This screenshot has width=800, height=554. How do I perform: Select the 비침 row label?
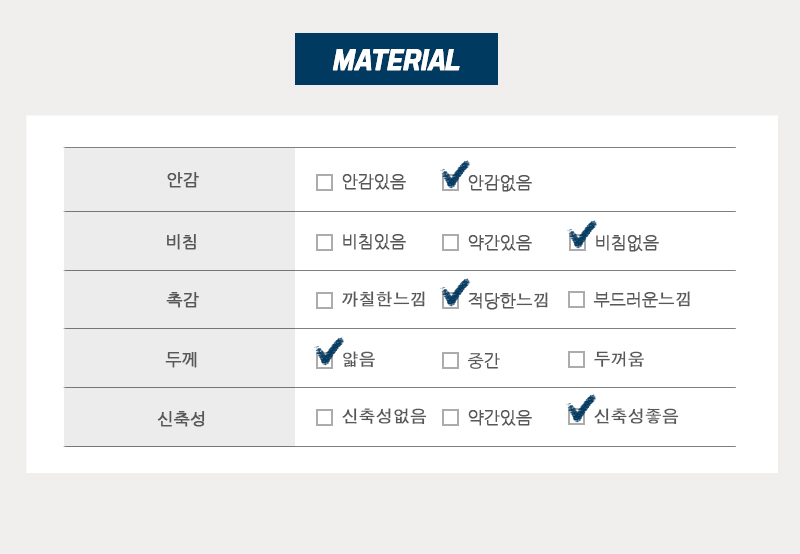pyautogui.click(x=180, y=241)
